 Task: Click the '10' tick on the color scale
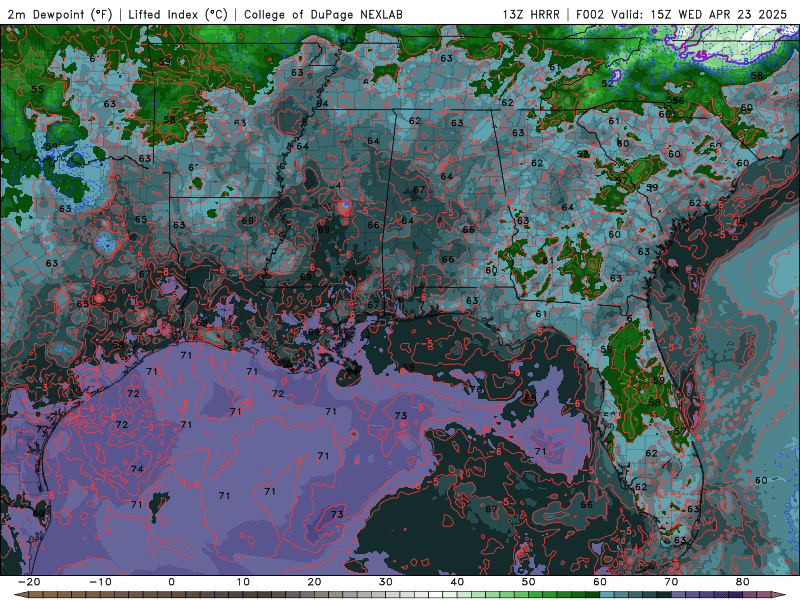243,582
